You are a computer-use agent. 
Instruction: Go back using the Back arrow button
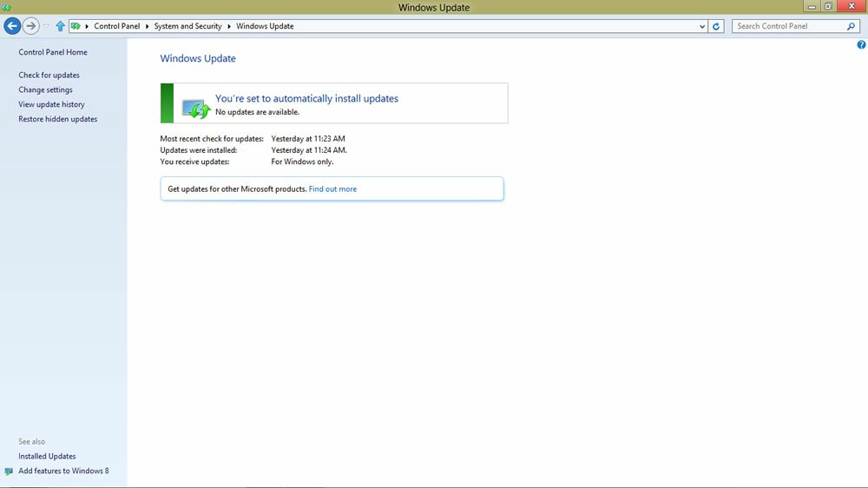pos(12,25)
